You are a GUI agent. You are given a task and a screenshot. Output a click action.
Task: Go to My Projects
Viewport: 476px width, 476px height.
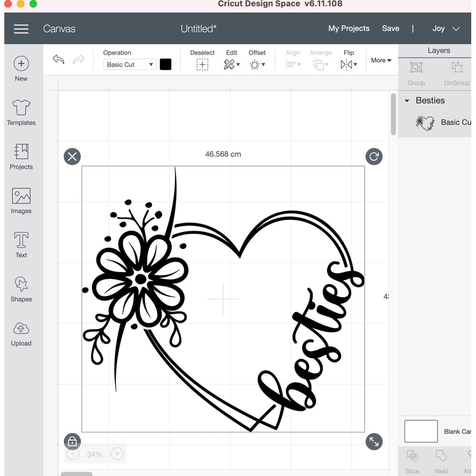click(x=349, y=28)
